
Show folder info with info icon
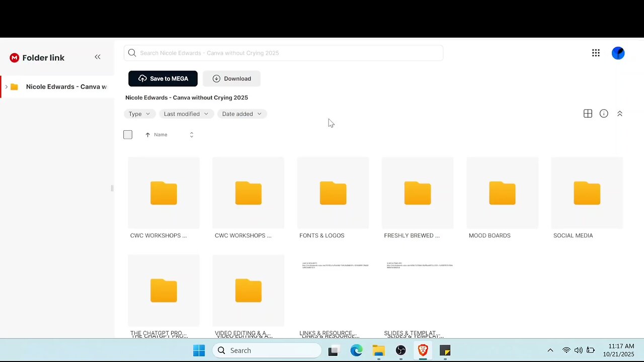[604, 114]
